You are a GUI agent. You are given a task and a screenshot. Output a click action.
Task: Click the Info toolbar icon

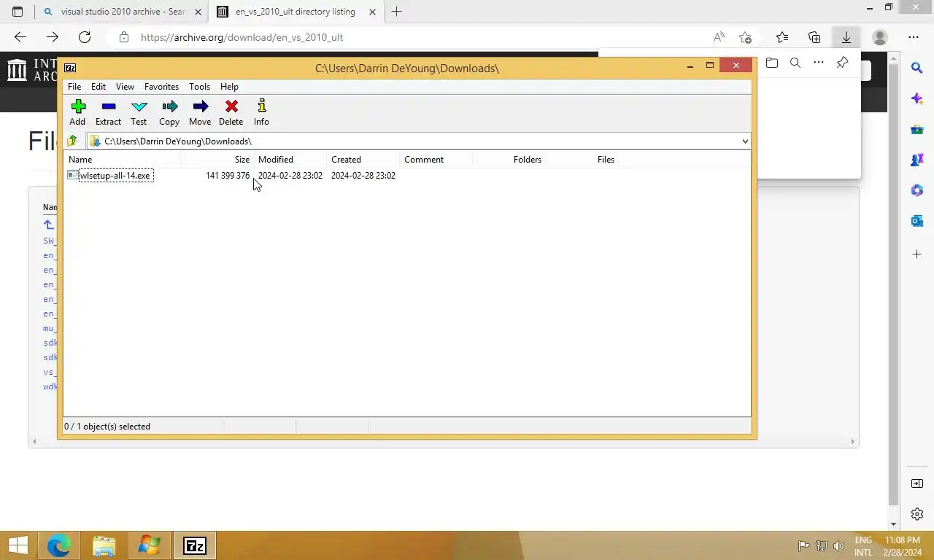pyautogui.click(x=261, y=112)
